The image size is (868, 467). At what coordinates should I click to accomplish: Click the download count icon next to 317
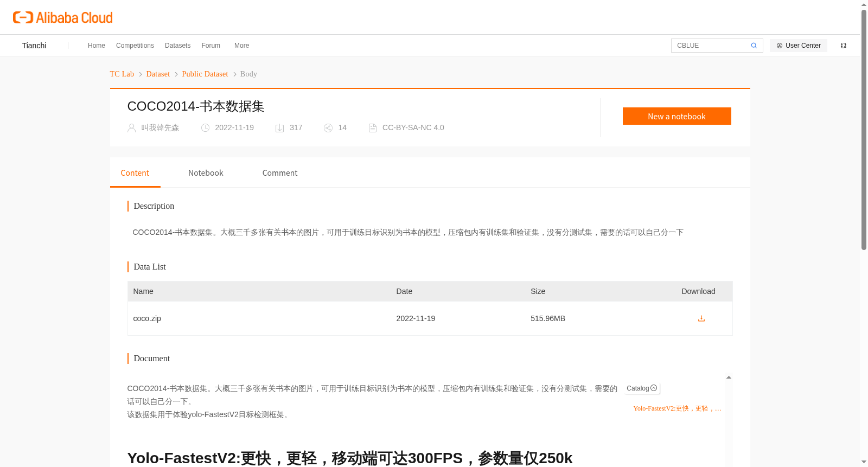point(279,128)
